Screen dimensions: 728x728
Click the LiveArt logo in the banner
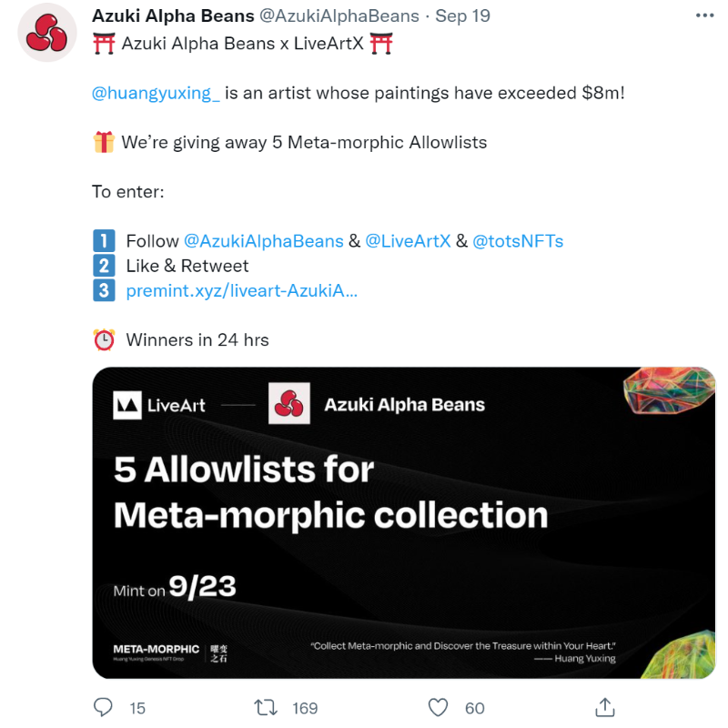pos(159,405)
